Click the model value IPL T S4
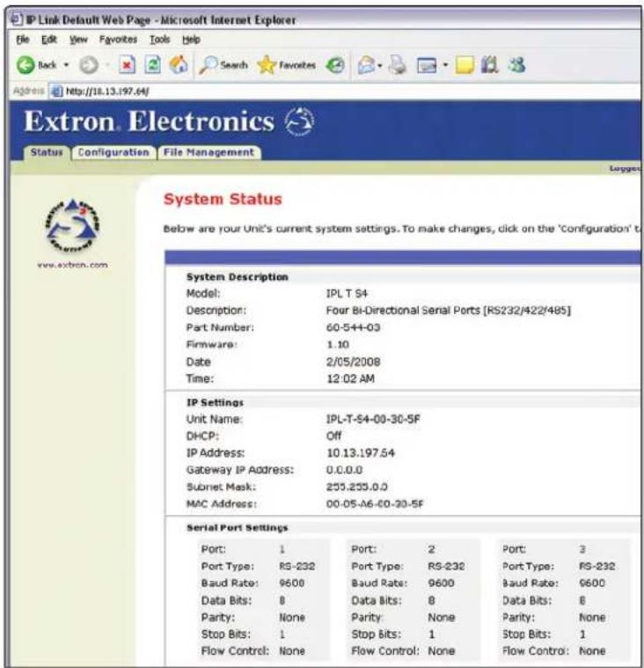Screen dimensions: 644x668 tap(347, 294)
